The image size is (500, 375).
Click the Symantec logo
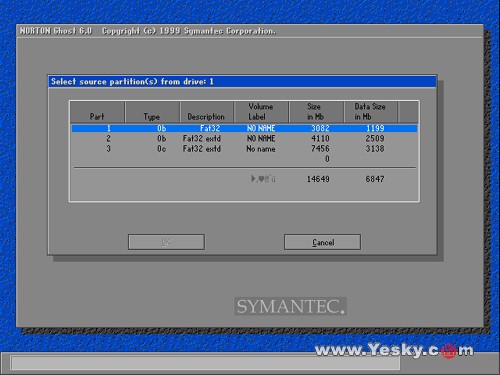tap(290, 306)
